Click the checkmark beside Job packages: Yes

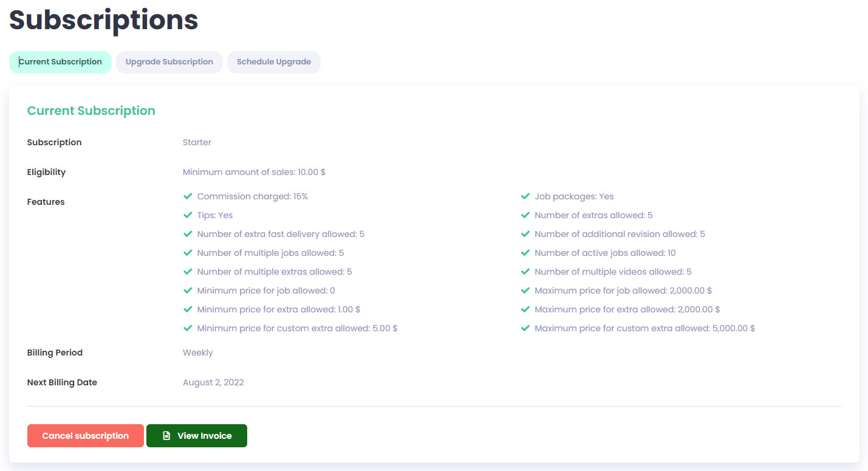point(525,196)
